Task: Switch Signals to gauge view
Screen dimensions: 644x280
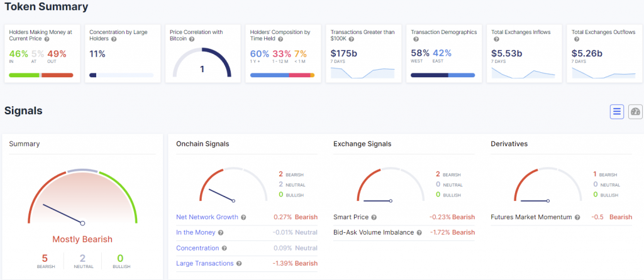Action: (x=635, y=112)
